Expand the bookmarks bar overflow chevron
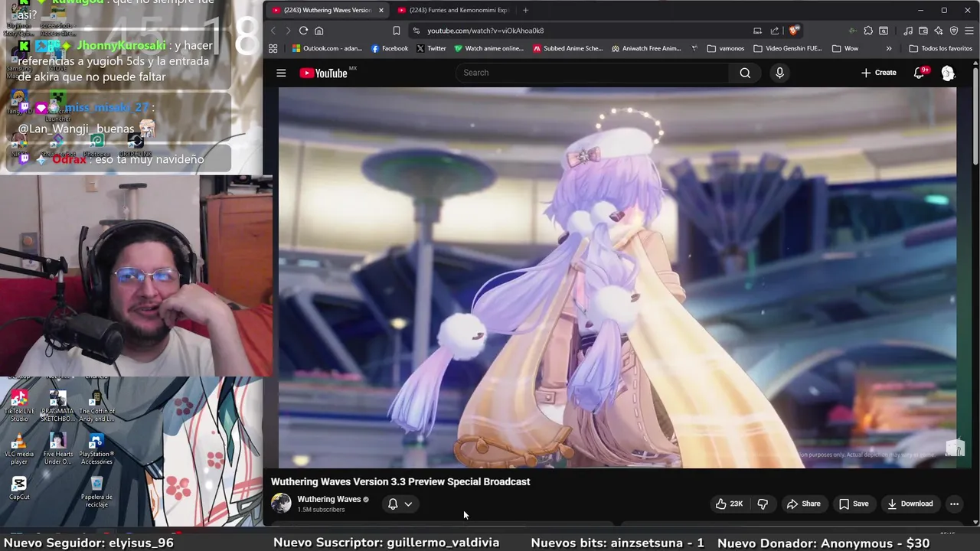Image resolution: width=980 pixels, height=551 pixels. click(888, 48)
